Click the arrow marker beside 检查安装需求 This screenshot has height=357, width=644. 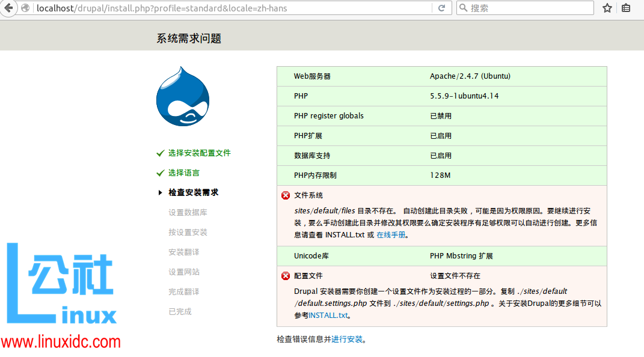[161, 193]
